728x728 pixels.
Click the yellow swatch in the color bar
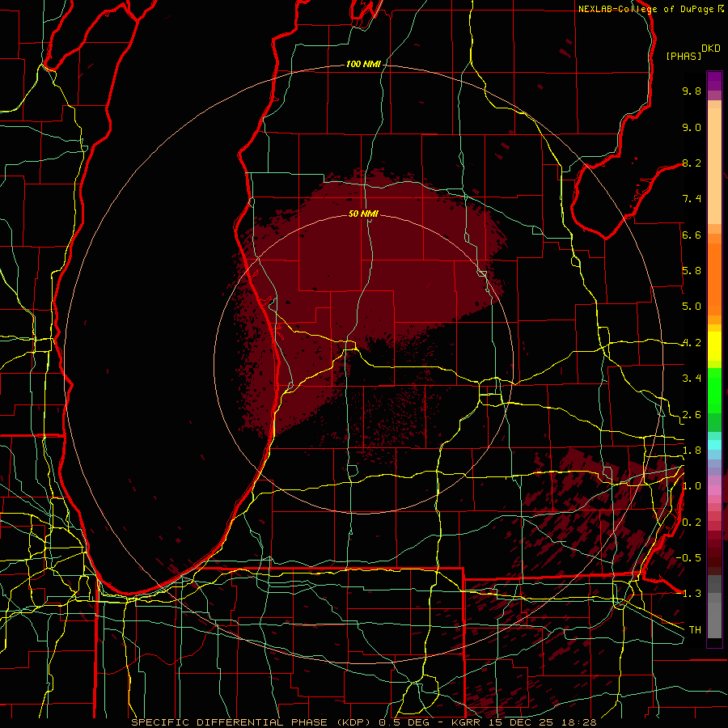[x=714, y=346]
